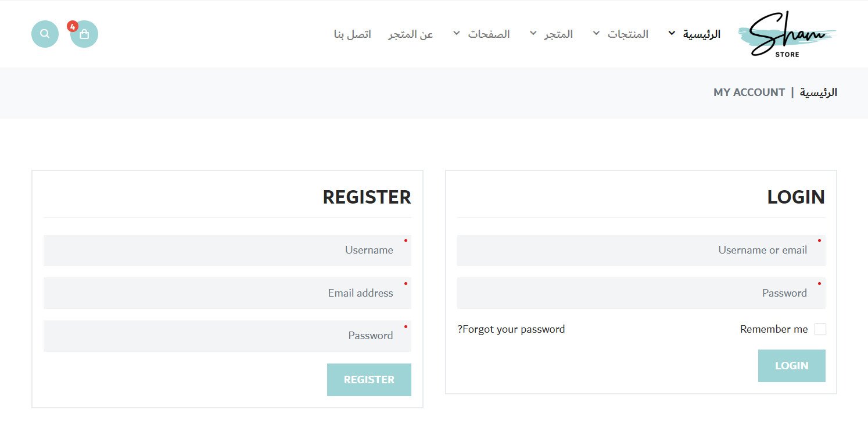Image resolution: width=868 pixels, height=424 pixels.
Task: Focus the register Username field
Action: 227,250
